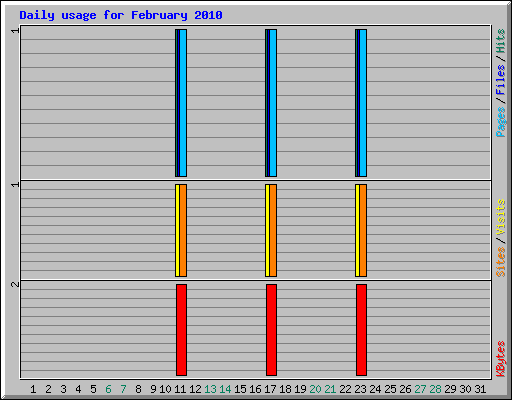
Task: Click day label 29 on the axis
Action: pyautogui.click(x=450, y=389)
